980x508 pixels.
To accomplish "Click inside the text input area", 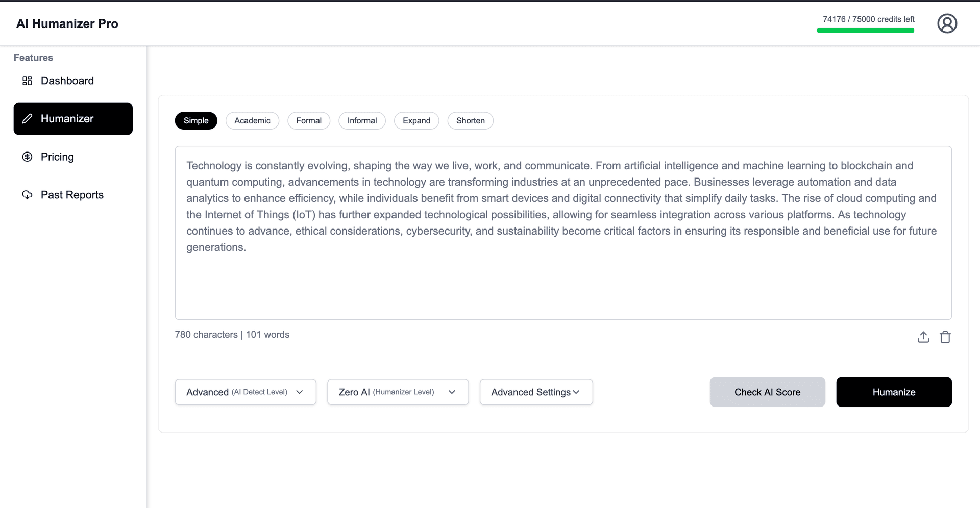I will pos(561,230).
